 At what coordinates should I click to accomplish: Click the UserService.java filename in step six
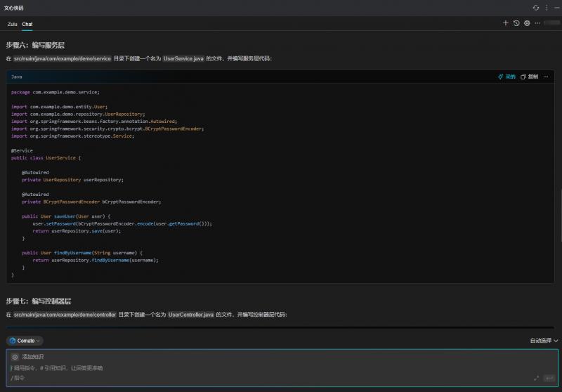click(x=183, y=59)
